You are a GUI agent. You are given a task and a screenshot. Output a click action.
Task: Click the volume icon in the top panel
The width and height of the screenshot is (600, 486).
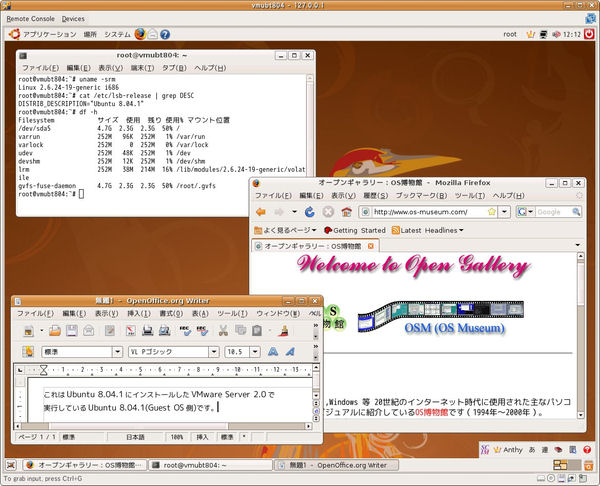tap(556, 34)
